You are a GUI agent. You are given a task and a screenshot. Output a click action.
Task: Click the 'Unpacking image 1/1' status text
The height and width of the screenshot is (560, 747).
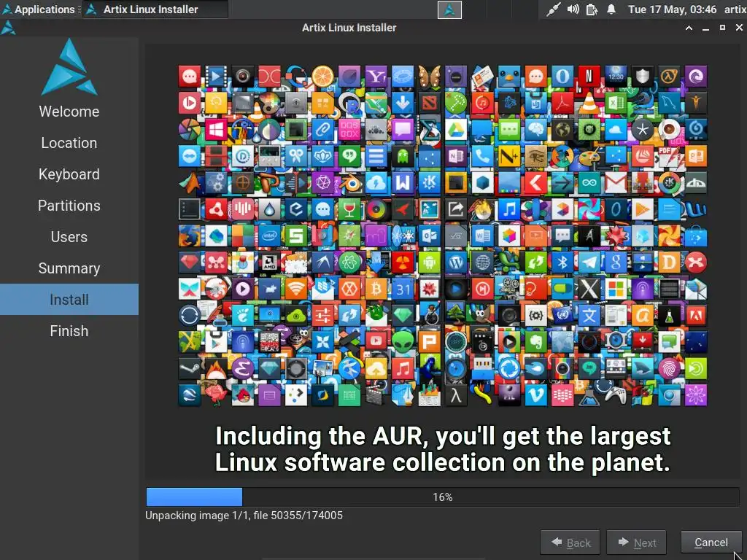[x=244, y=516]
